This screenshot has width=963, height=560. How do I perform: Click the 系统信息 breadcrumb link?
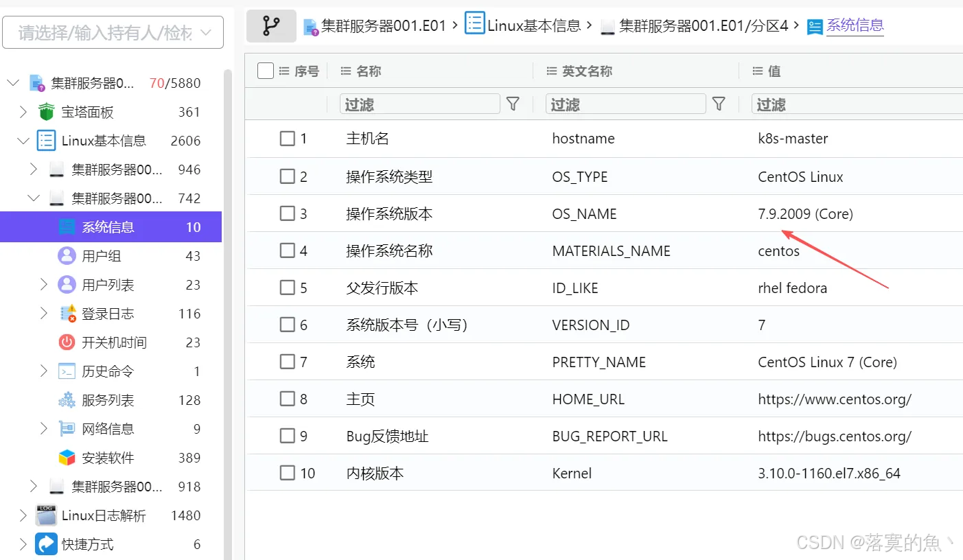(x=855, y=26)
